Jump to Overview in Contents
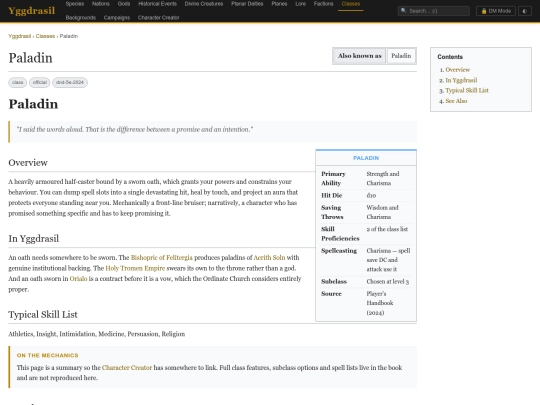Screen dimensions: 540x405 point(457,70)
